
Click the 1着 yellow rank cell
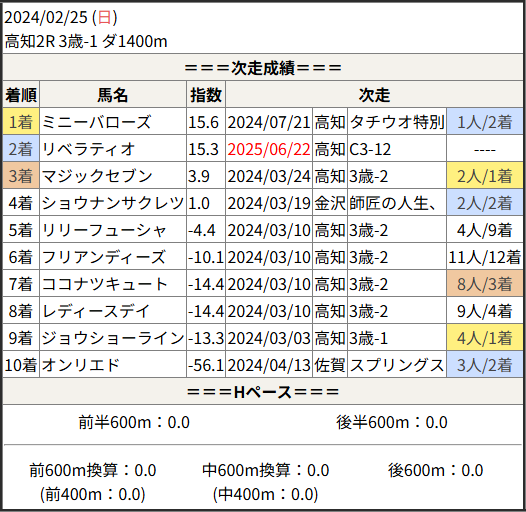click(x=21, y=122)
